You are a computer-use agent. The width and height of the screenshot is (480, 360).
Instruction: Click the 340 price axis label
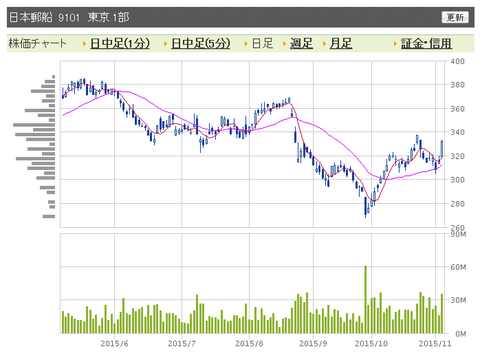tap(457, 132)
